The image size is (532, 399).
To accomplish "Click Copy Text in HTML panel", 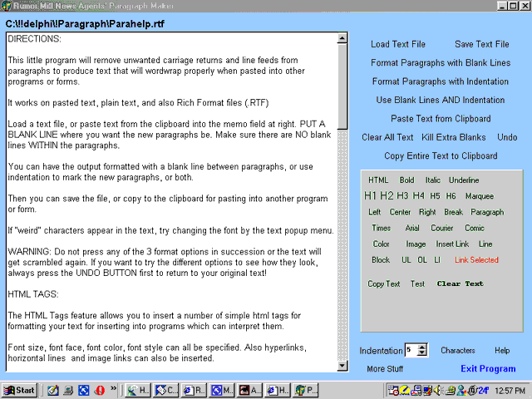I will [384, 283].
